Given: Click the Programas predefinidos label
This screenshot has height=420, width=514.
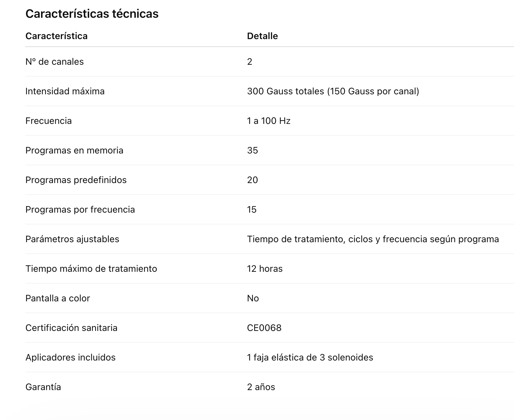Looking at the screenshot, I should coord(76,180).
